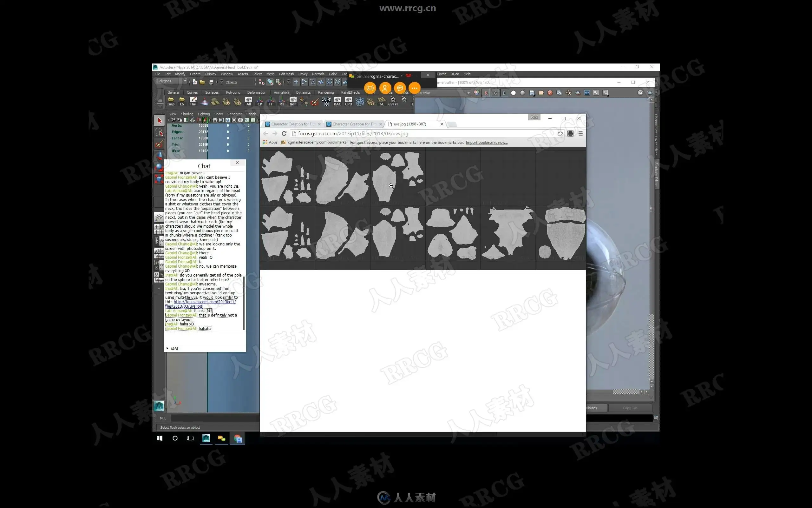Switch to the Rendering shelf tab
This screenshot has height=508, width=812.
pyautogui.click(x=325, y=92)
